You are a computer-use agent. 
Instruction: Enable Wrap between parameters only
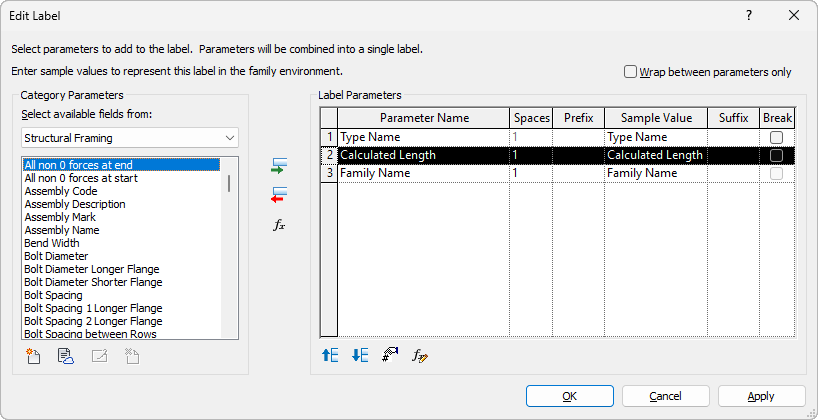pos(630,72)
